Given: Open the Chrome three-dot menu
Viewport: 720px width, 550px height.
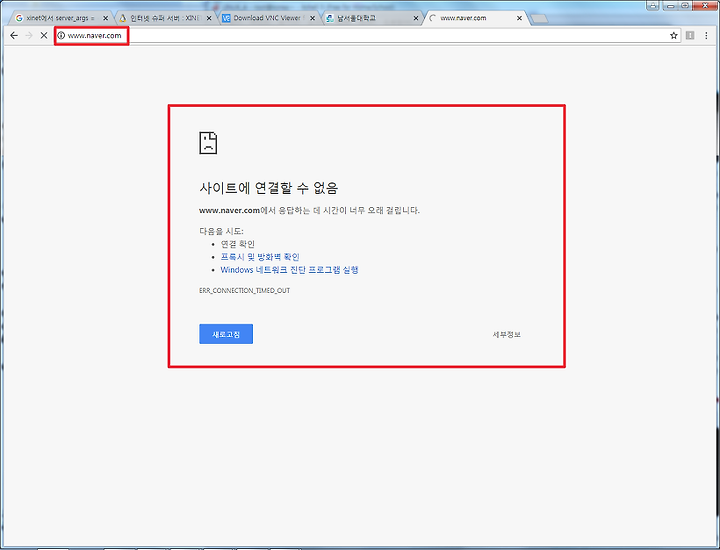Looking at the screenshot, I should 706,35.
